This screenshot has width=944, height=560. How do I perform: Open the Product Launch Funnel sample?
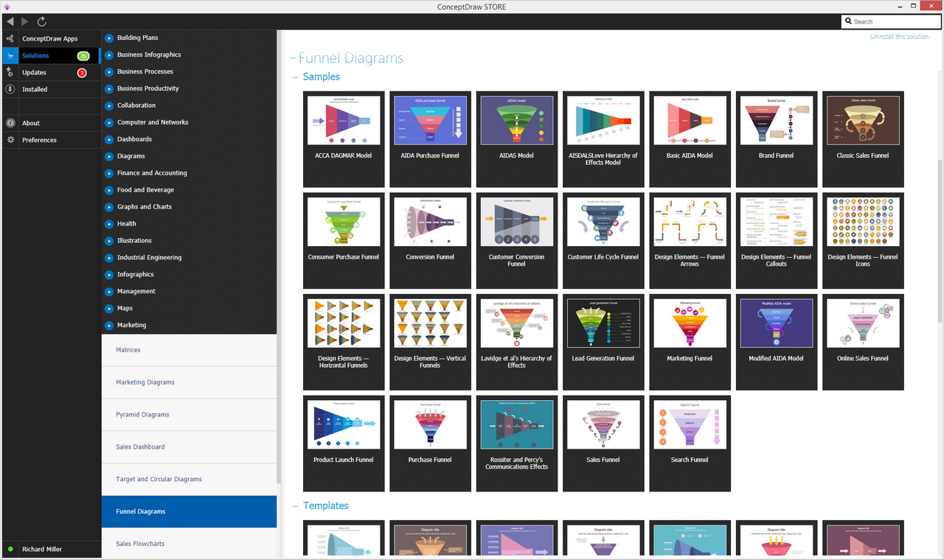[344, 444]
